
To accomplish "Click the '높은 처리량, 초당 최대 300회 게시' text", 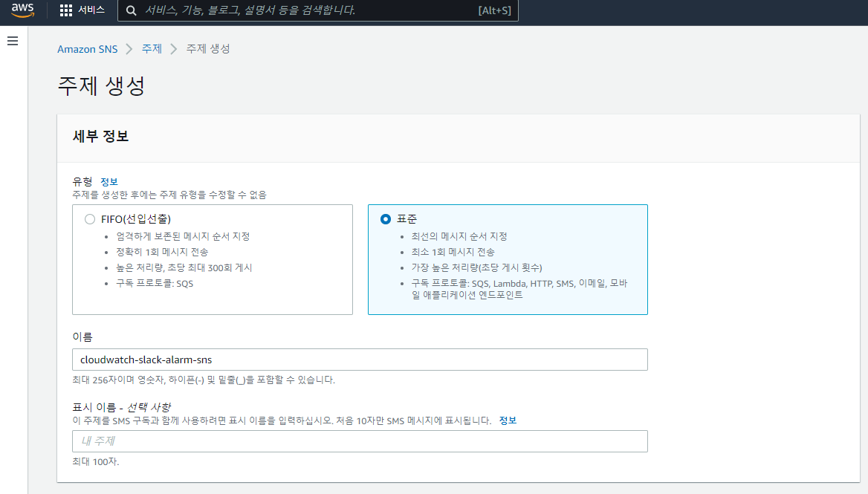I will [x=184, y=267].
